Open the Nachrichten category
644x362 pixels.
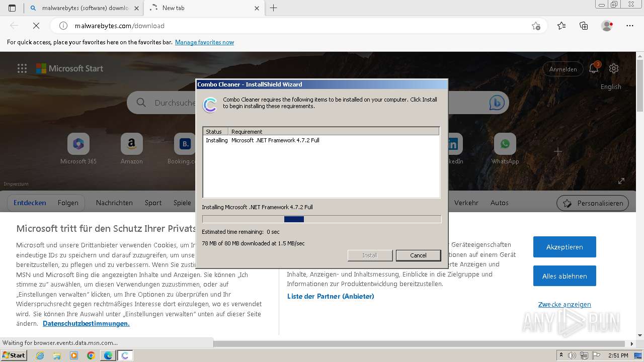point(114,203)
